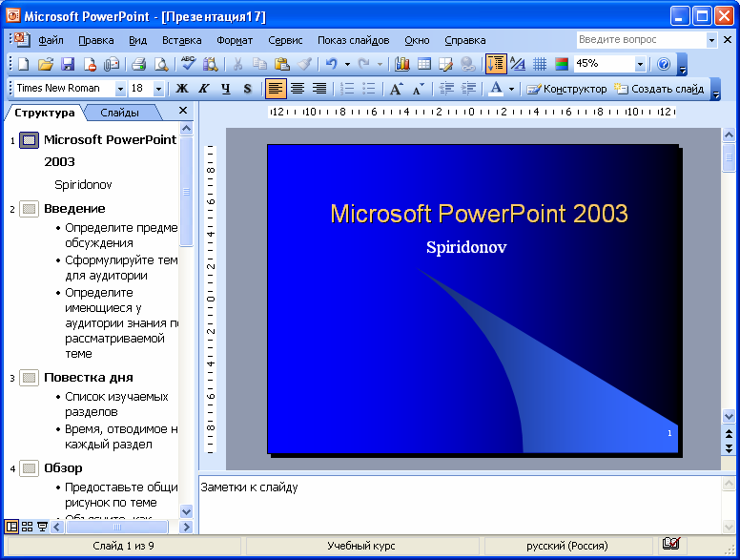Screen dimensions: 740x560
Task: Open the Формат menu
Action: point(235,40)
